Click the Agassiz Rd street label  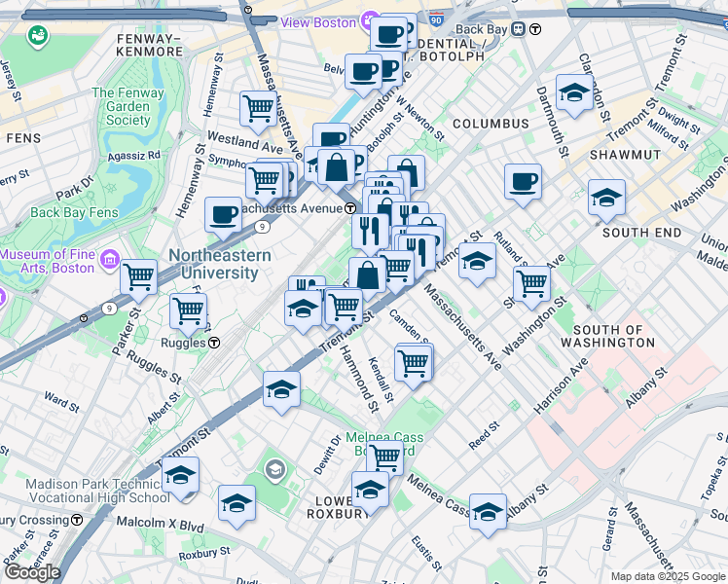click(133, 156)
